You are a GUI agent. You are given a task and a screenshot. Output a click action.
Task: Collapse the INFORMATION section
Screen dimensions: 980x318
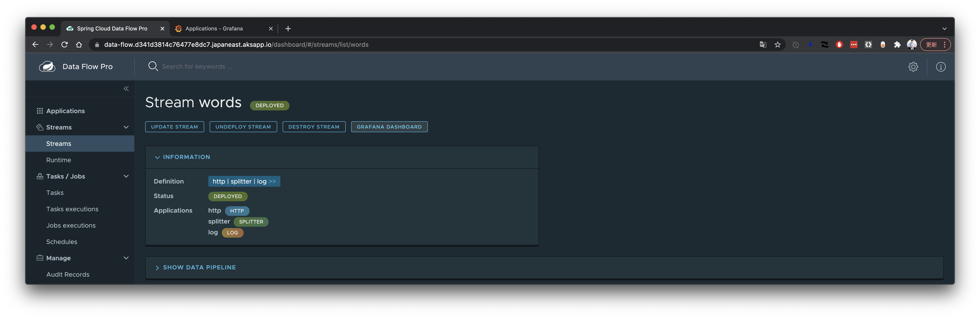coord(182,157)
